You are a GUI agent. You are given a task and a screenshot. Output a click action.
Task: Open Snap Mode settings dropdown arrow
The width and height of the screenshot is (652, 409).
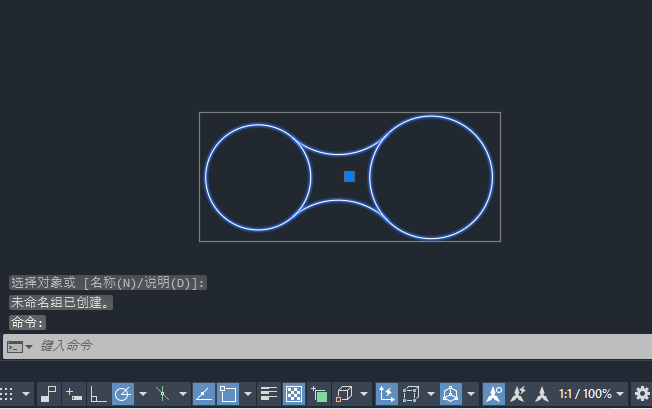pyautogui.click(x=26, y=394)
